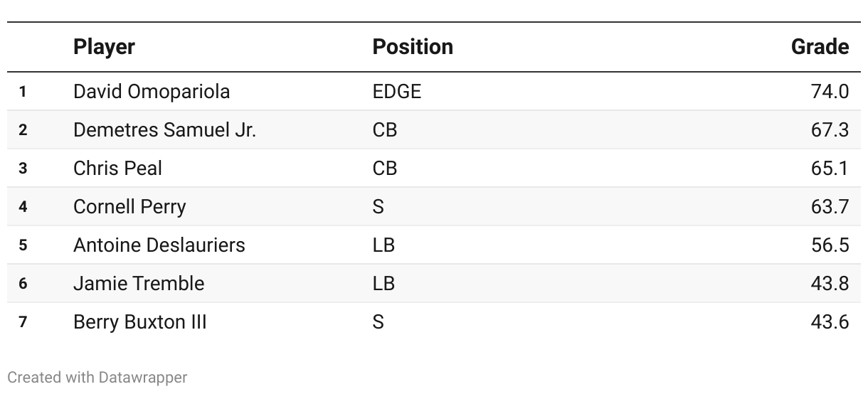Select player name David Omopariola
Image resolution: width=868 pixels, height=394 pixels.
[152, 92]
